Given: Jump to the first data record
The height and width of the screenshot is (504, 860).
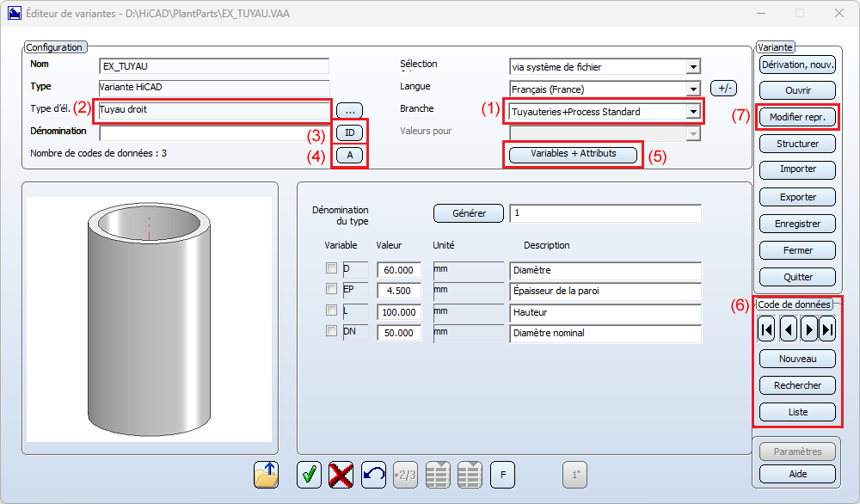Looking at the screenshot, I should [x=767, y=329].
